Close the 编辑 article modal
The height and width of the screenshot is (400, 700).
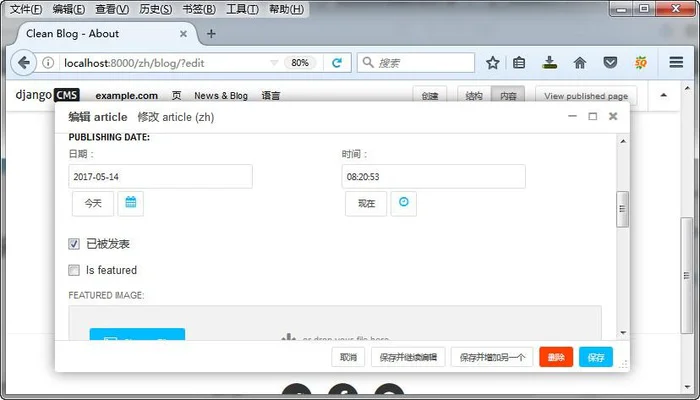[613, 116]
